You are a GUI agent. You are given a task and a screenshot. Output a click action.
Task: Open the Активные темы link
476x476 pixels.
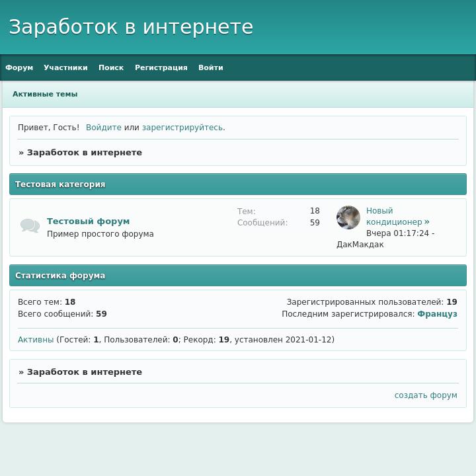pyautogui.click(x=45, y=94)
